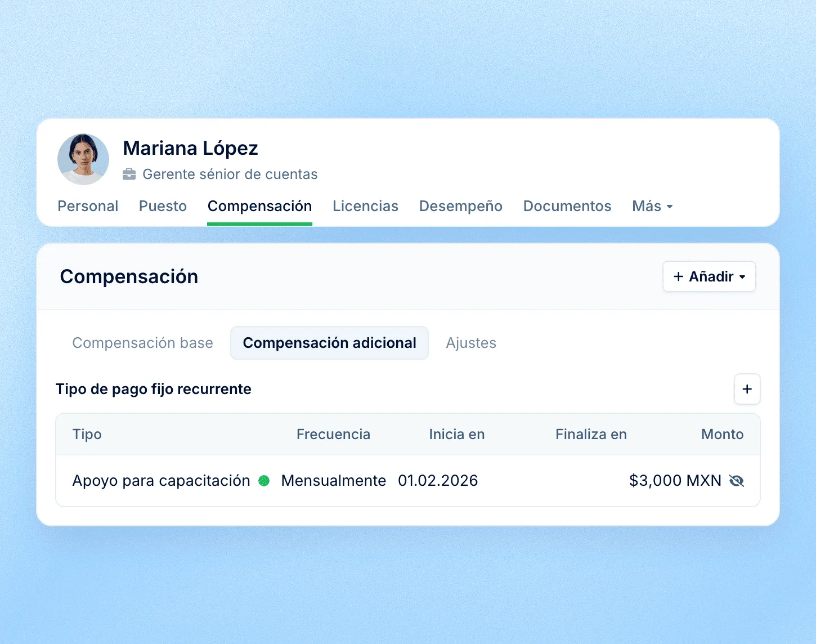Click the Frecuencia column header
The image size is (816, 644).
coord(333,434)
